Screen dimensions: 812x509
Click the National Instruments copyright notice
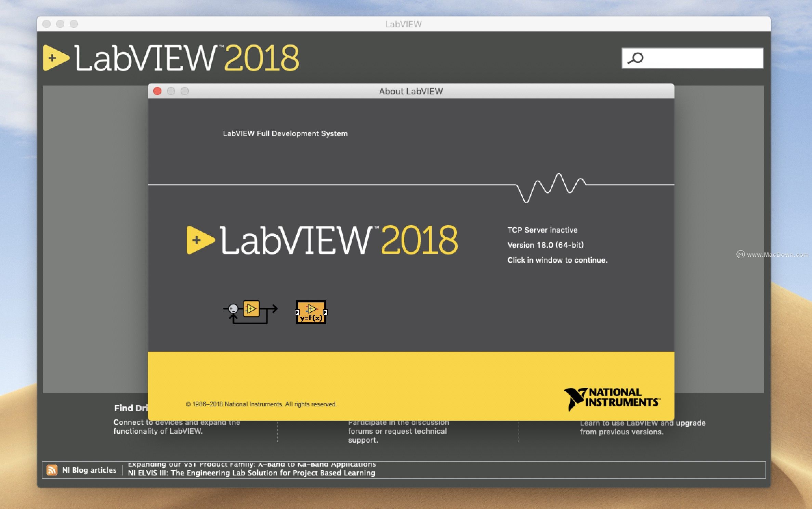(261, 404)
